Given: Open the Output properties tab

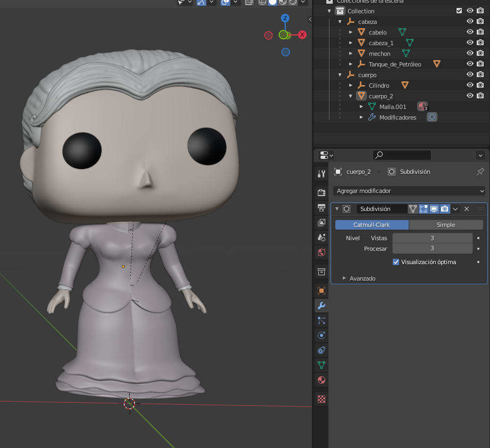Looking at the screenshot, I should tap(321, 207).
